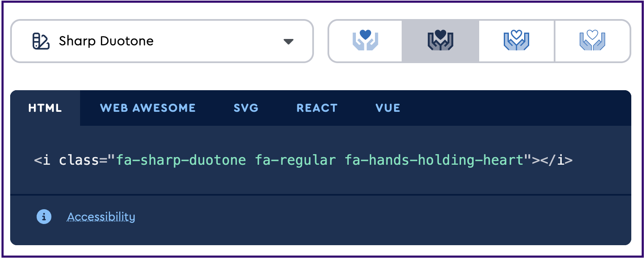Select the duotone hands-holding-heart style variant

click(x=440, y=41)
